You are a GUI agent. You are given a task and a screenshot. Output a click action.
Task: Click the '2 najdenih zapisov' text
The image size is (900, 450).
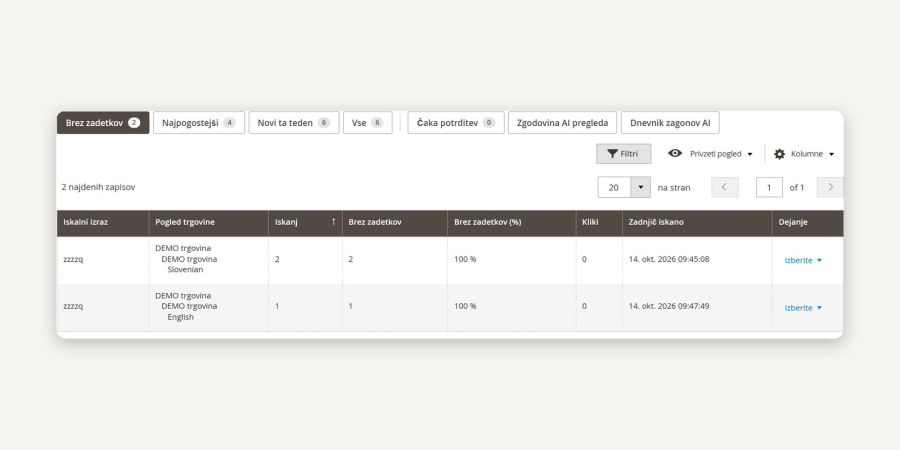point(98,187)
